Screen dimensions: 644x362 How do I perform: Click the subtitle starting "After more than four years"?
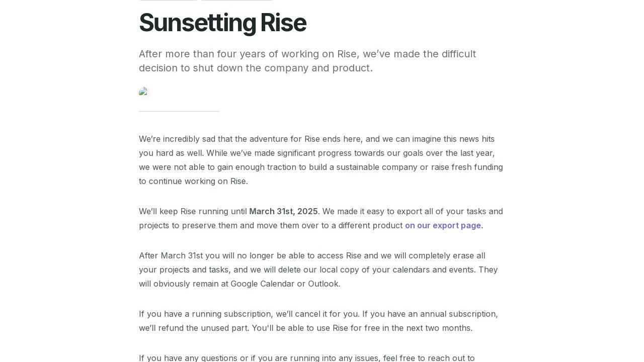pos(307,61)
